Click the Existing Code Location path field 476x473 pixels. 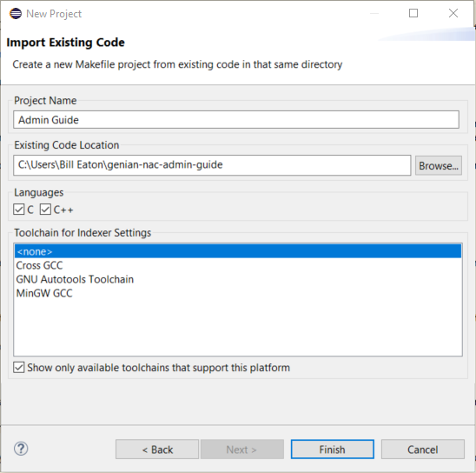coord(212,165)
